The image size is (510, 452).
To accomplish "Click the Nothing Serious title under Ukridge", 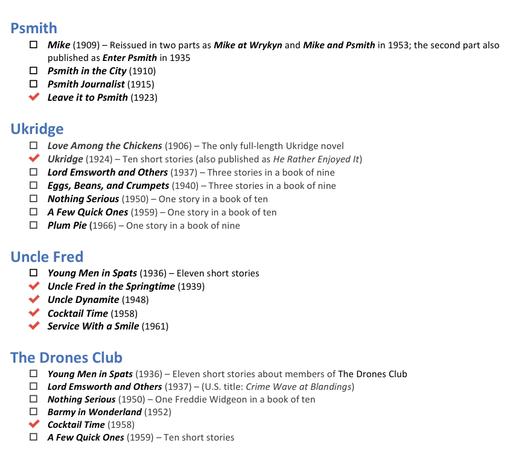I will pos(83,199).
